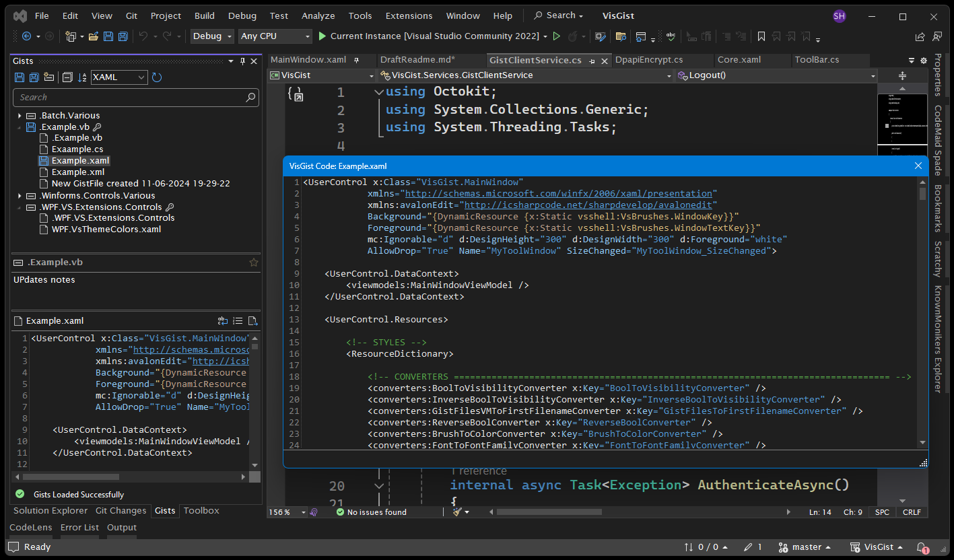Open the Search box in title bar
The width and height of the screenshot is (954, 560).
558,15
